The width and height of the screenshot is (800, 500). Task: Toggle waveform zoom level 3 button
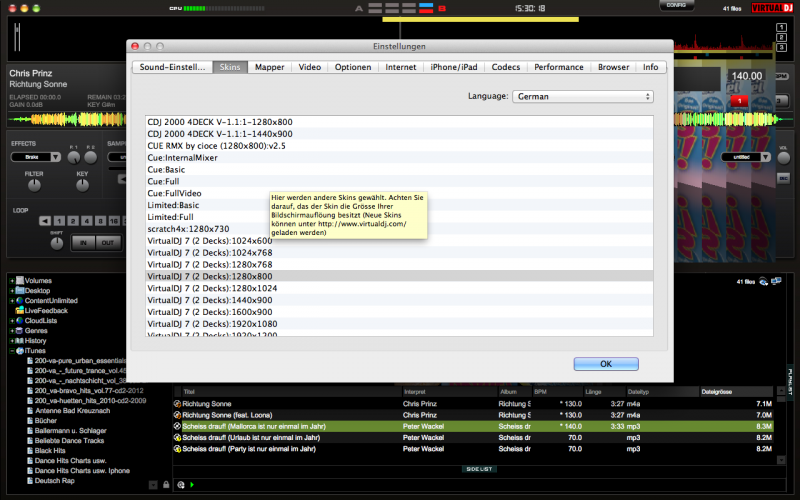780,46
